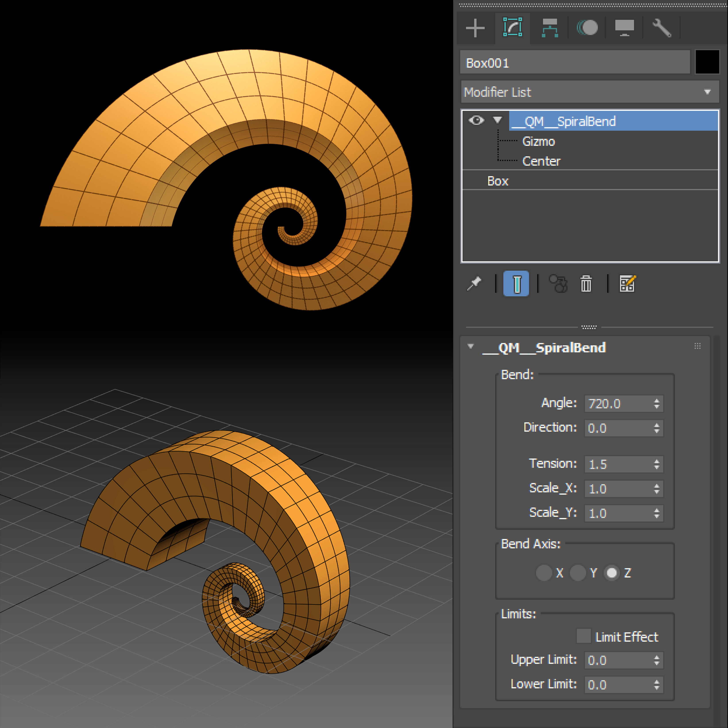Click the Upper Limit spinner arrows

(x=657, y=660)
